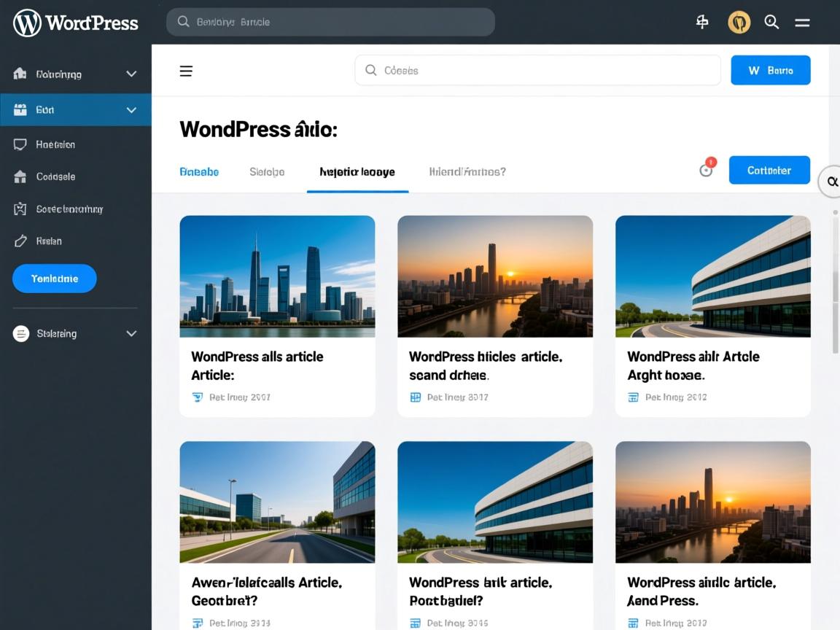
Task: Expand the bottom sidebar section chevron
Action: [x=131, y=333]
